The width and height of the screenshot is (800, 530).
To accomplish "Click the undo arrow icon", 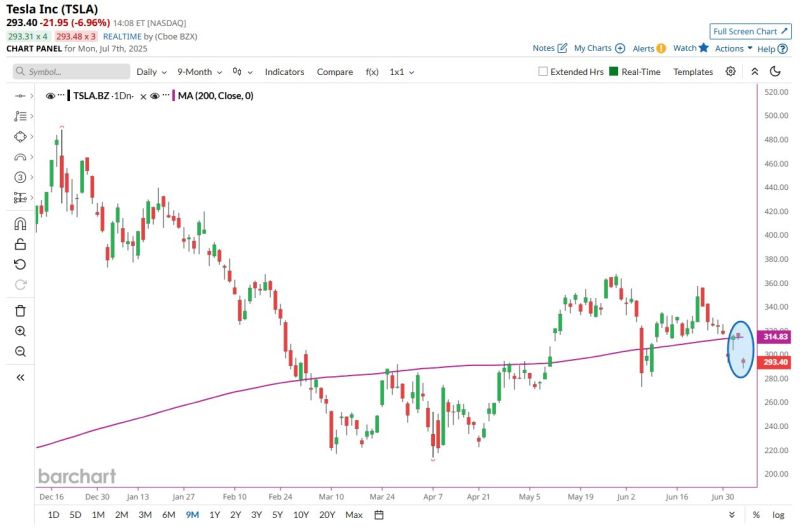I will click(x=20, y=264).
